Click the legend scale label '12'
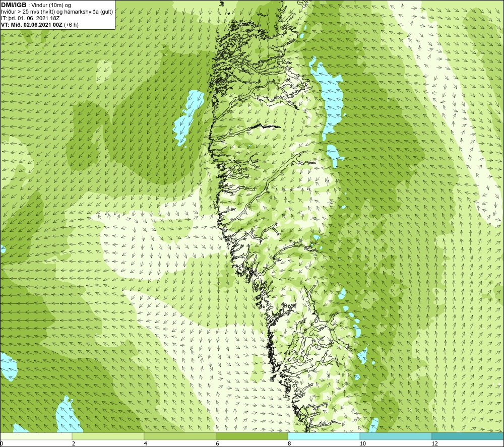The width and height of the screenshot is (504, 447). (x=435, y=444)
